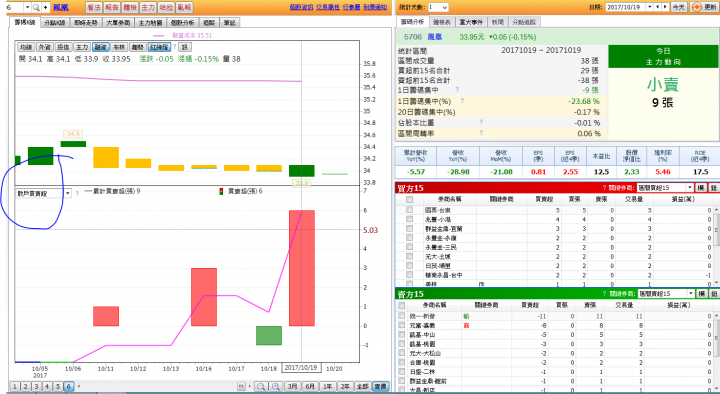
Task: Open the 交易屬性 link
Action: click(328, 7)
